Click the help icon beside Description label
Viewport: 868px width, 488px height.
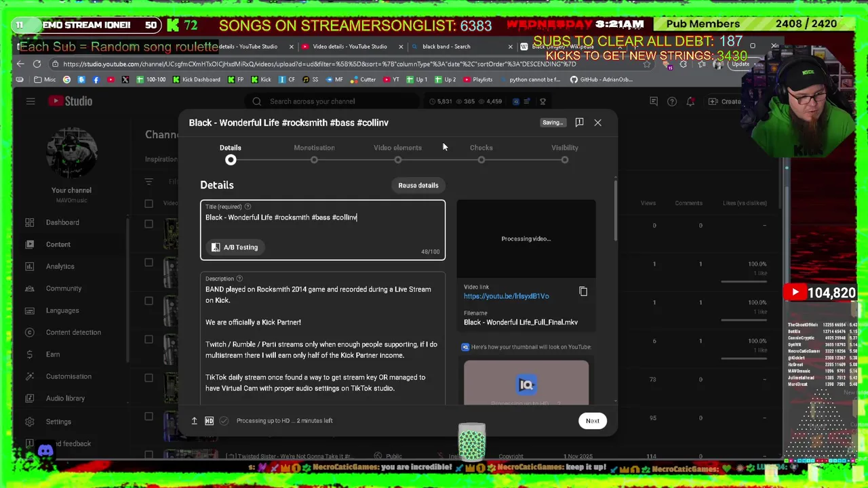point(239,279)
